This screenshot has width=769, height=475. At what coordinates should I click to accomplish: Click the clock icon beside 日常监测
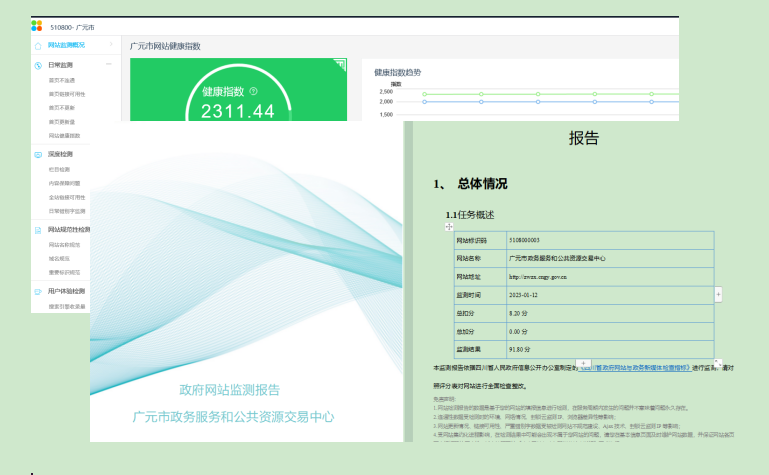click(x=38, y=66)
